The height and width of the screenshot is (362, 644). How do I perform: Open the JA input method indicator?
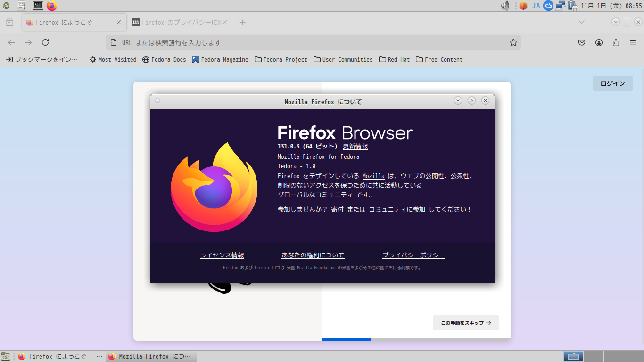[536, 6]
